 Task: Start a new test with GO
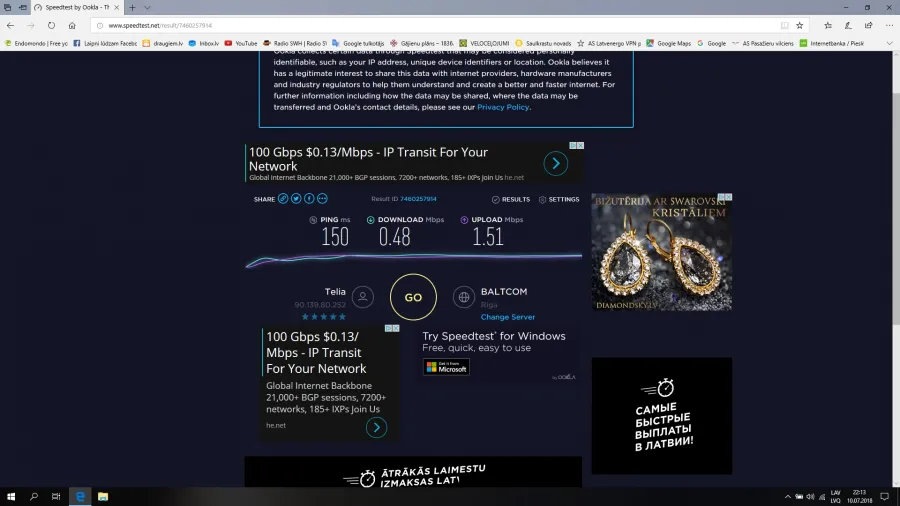coord(413,297)
